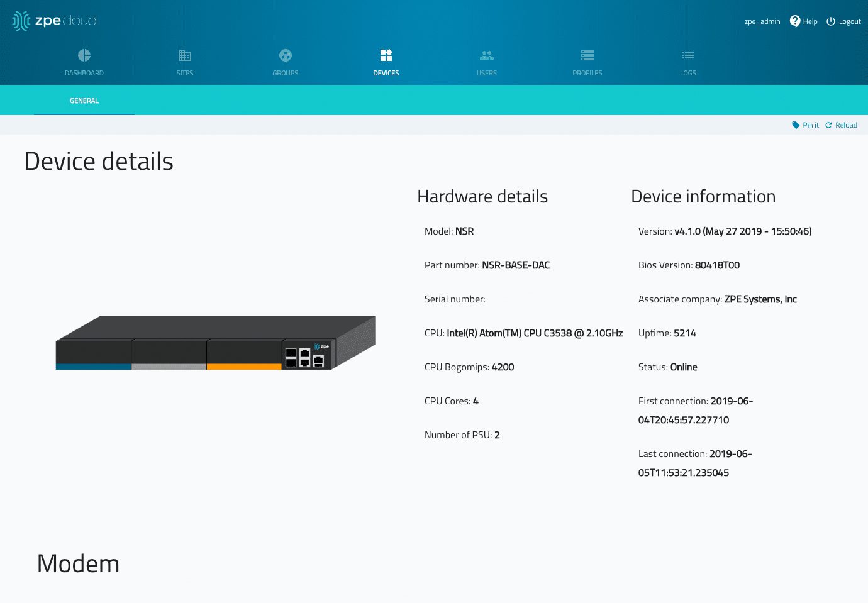Hit the Reload circular arrow icon
This screenshot has height=603, width=868.
pos(828,125)
